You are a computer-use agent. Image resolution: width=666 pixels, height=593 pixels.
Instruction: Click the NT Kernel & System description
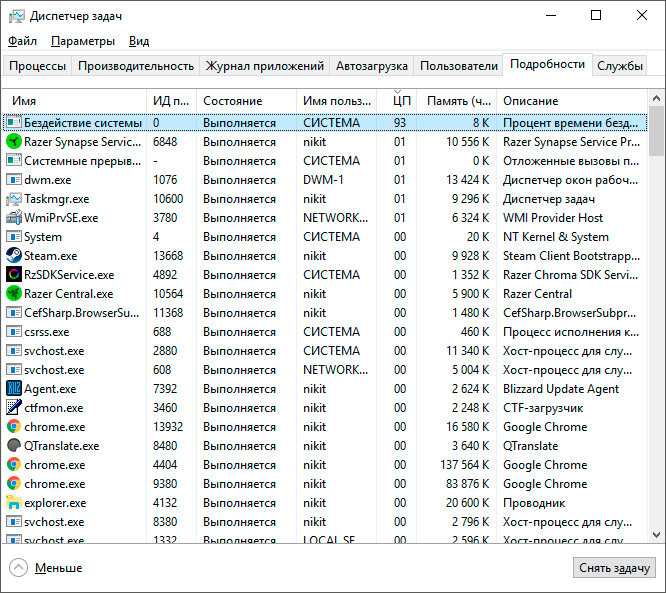tap(556, 237)
